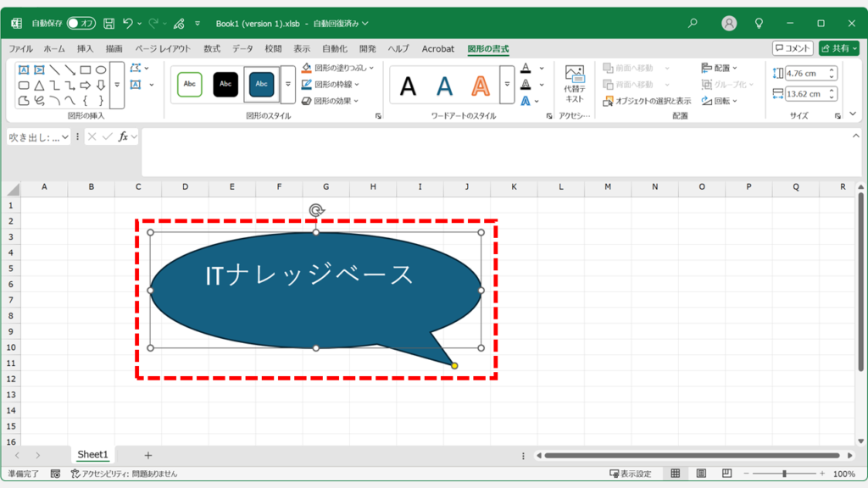Select the oval shape in the shapes gallery
The height and width of the screenshot is (488, 868).
101,69
